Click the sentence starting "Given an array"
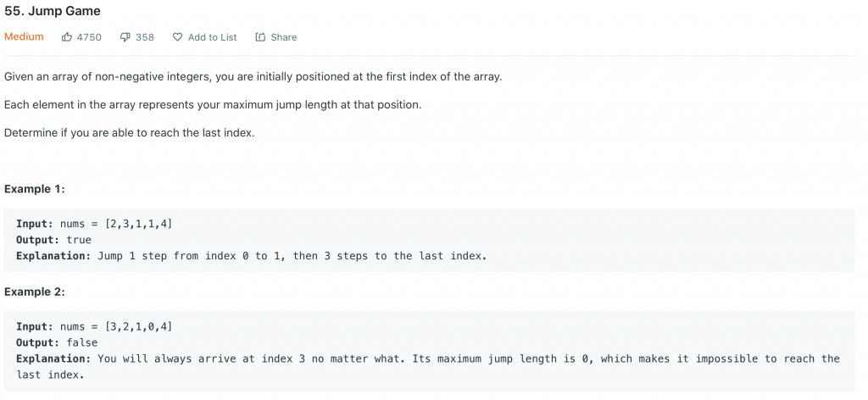The image size is (868, 400). [x=253, y=76]
